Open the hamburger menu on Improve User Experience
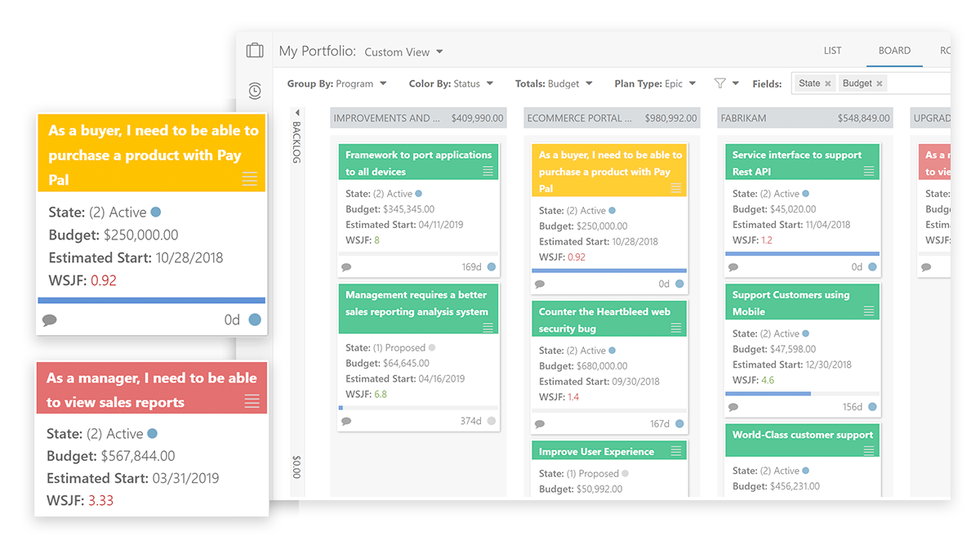 click(678, 450)
